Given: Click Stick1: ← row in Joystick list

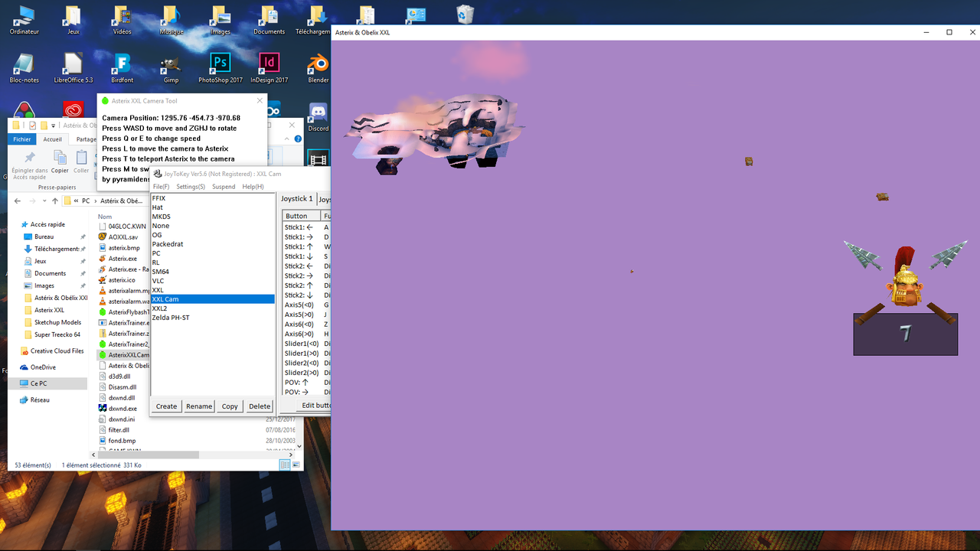Looking at the screenshot, I should pyautogui.click(x=306, y=227).
